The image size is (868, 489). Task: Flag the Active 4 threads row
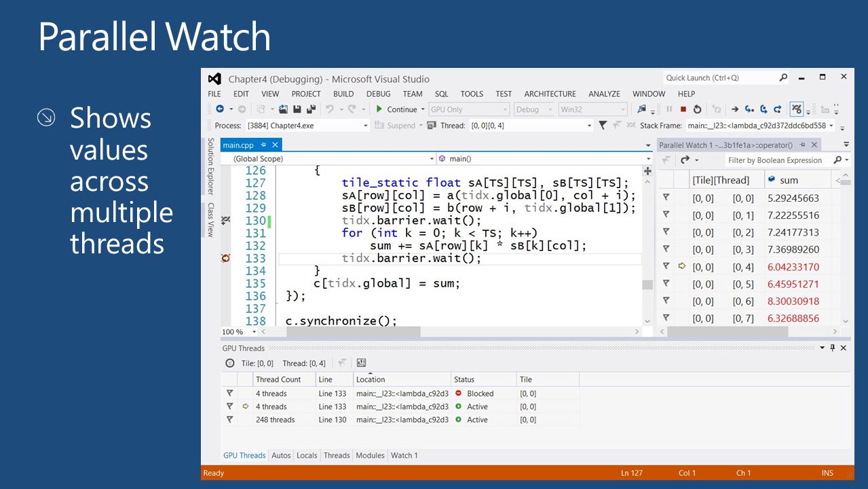229,406
